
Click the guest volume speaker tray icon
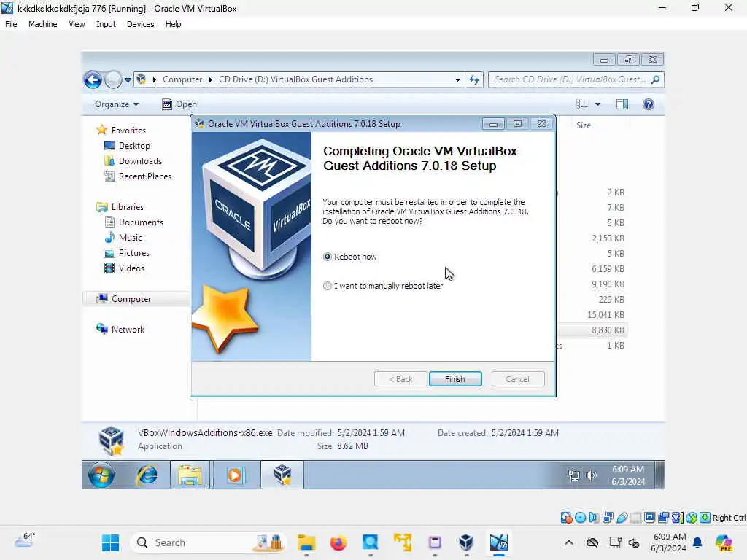click(591, 475)
